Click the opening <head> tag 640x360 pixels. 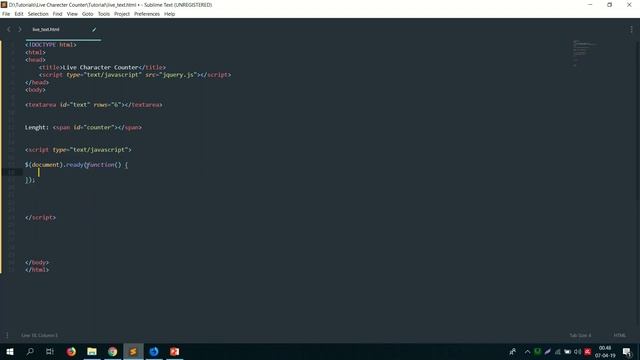click(x=35, y=60)
